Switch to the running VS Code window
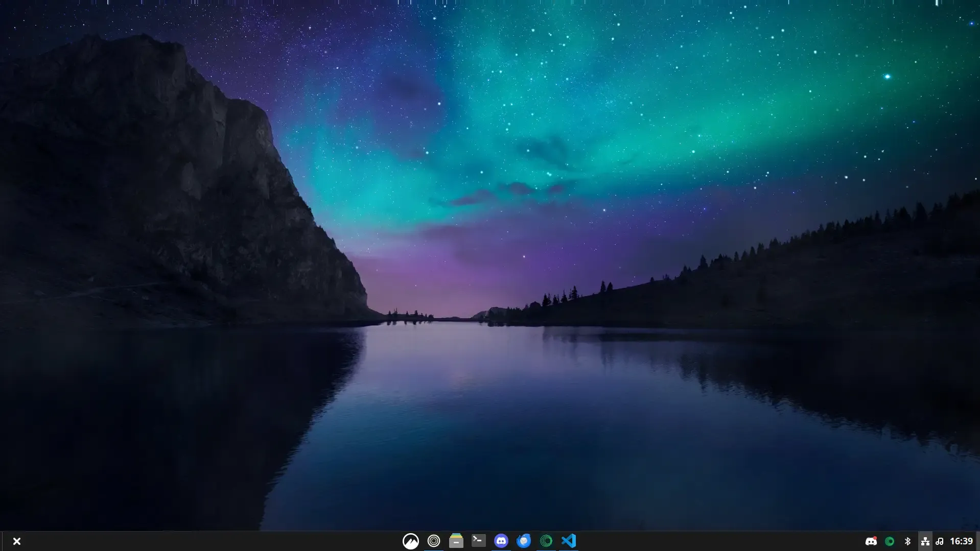The width and height of the screenshot is (980, 551). [x=569, y=541]
